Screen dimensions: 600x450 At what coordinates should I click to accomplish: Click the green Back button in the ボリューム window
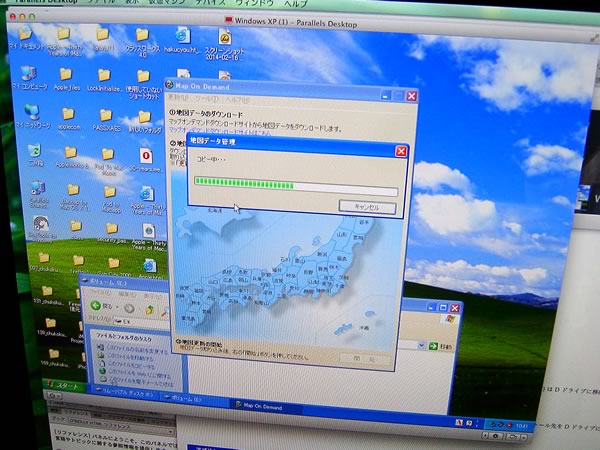pos(96,305)
